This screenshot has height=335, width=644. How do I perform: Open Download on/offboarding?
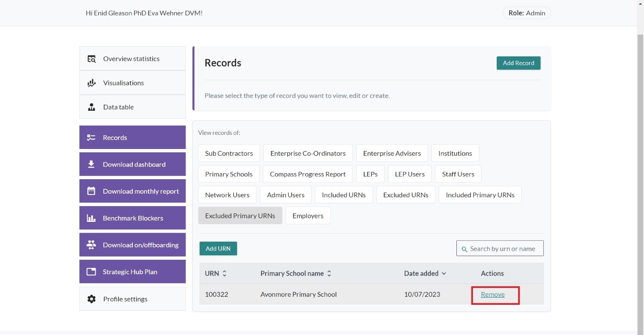click(x=132, y=245)
